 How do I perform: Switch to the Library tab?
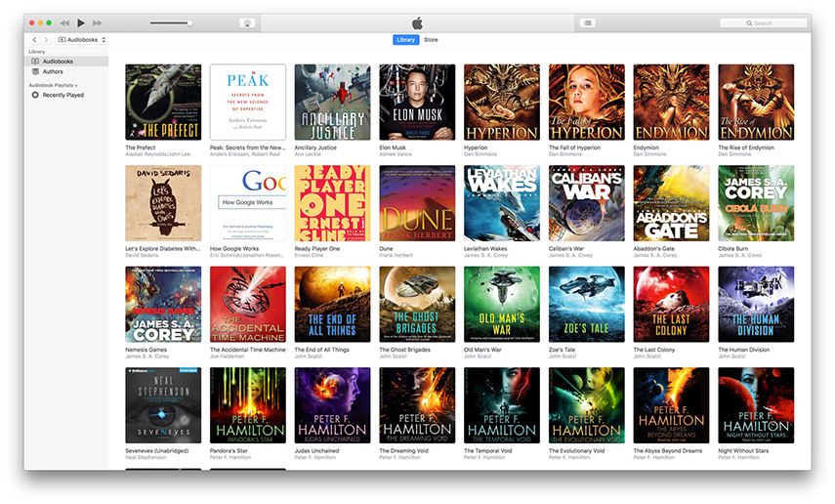click(406, 40)
